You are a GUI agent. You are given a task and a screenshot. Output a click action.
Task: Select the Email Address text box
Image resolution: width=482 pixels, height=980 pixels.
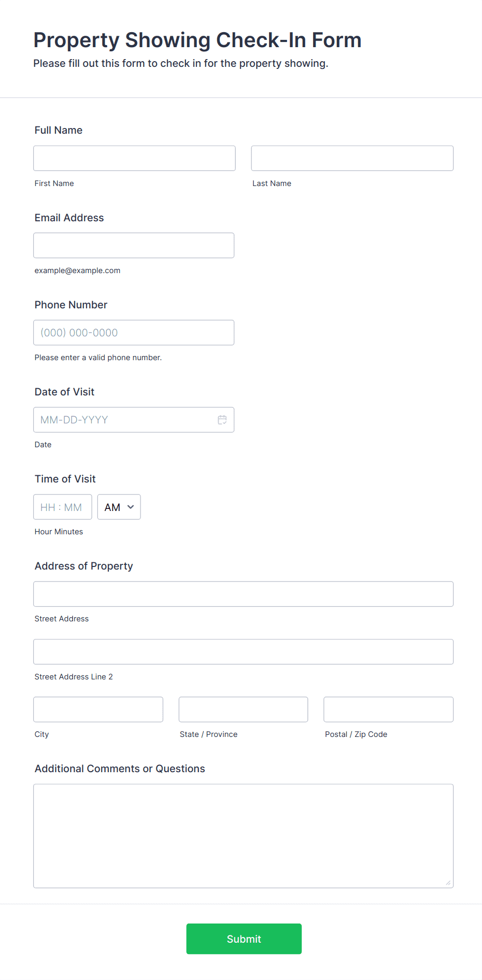tap(134, 245)
